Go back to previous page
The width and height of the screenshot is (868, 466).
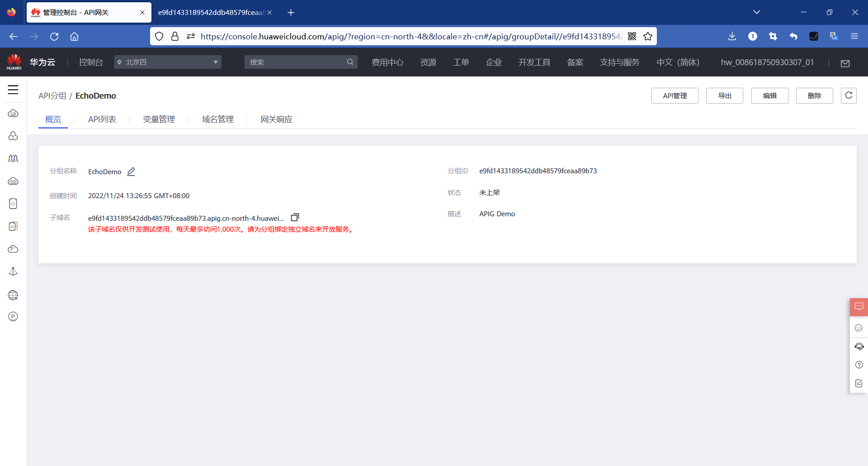(x=14, y=37)
